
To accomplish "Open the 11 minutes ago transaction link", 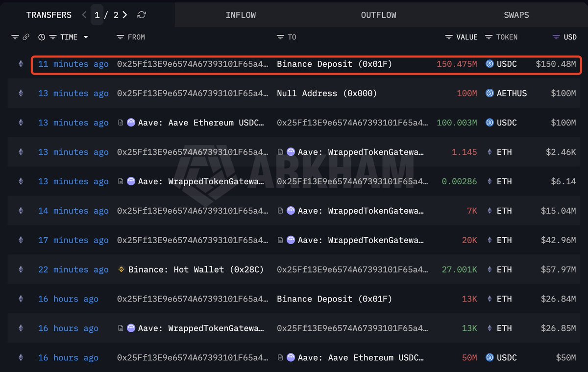I will click(73, 64).
